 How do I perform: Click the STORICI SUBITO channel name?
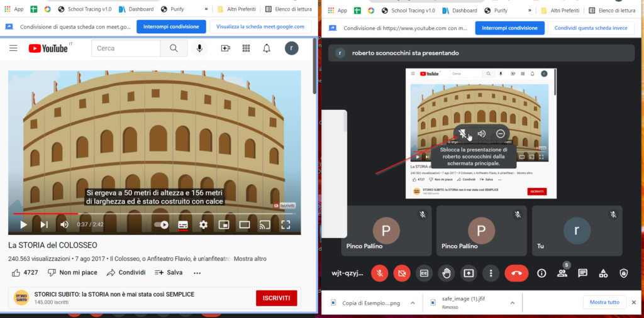(114, 294)
